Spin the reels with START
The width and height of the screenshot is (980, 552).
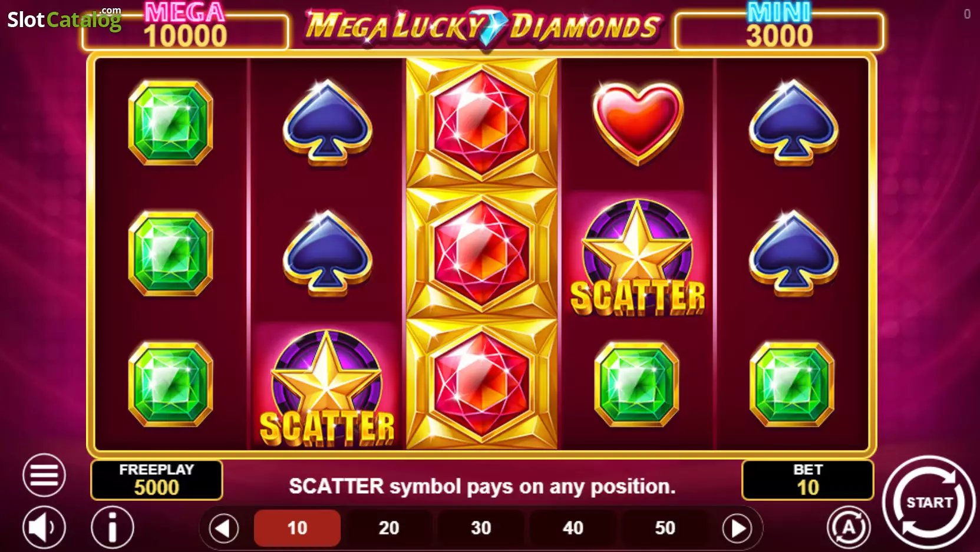tap(929, 502)
